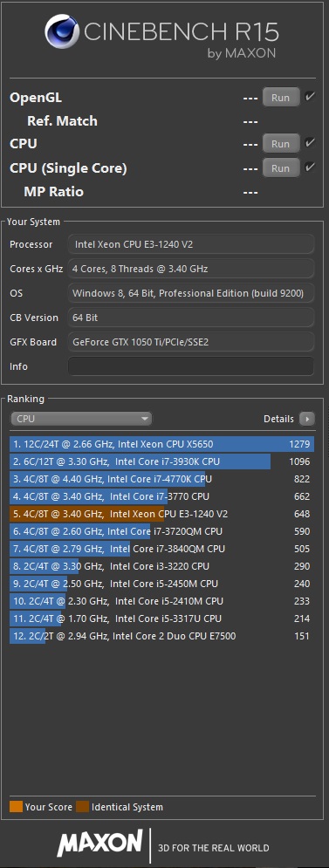Select ranking row Intel Core i3-3220
Viewport: 329px width, 868px height.
[x=161, y=566]
